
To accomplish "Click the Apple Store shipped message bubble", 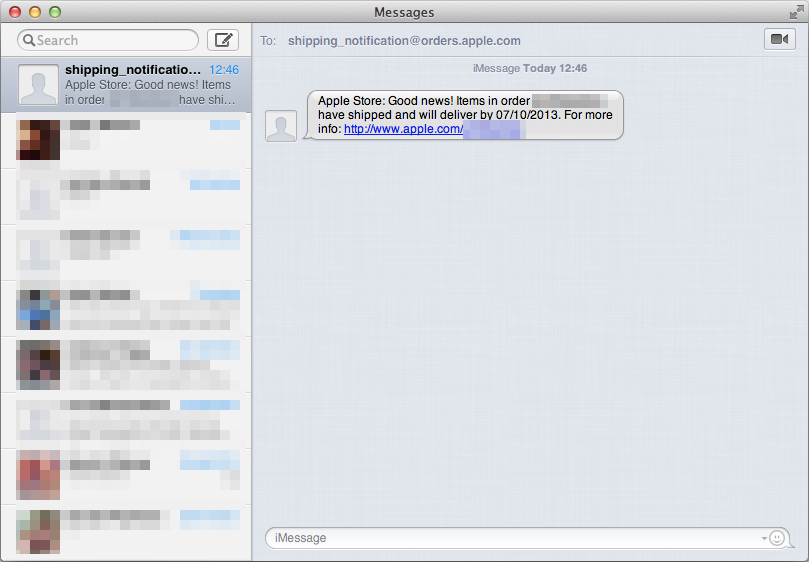I will [465, 115].
